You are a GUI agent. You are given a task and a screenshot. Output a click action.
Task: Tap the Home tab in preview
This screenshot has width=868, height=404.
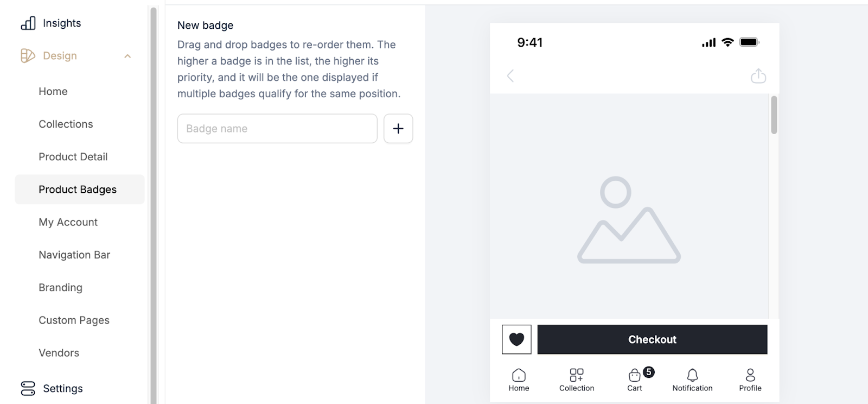click(519, 379)
